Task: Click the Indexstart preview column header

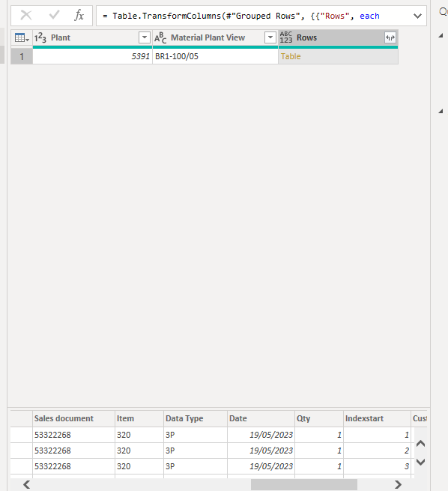Action: click(377, 419)
